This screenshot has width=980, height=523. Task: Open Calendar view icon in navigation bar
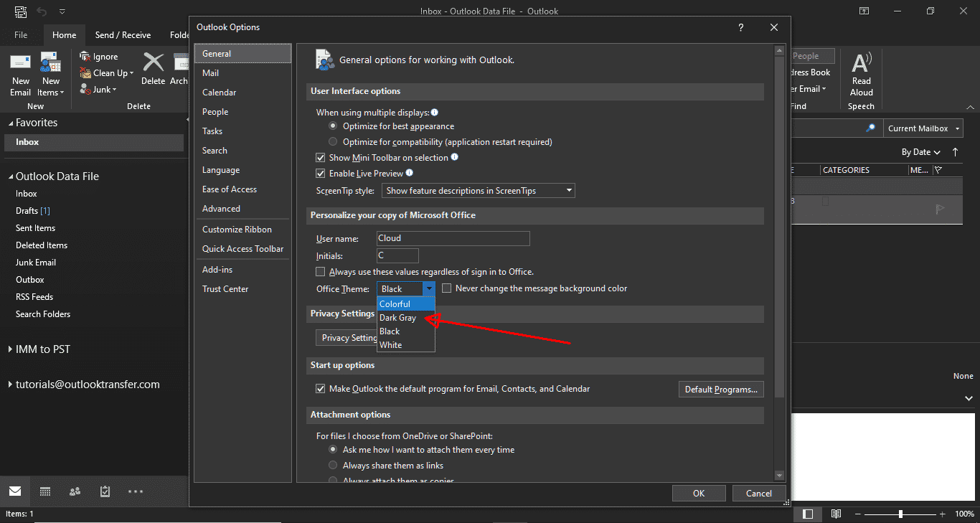45,491
